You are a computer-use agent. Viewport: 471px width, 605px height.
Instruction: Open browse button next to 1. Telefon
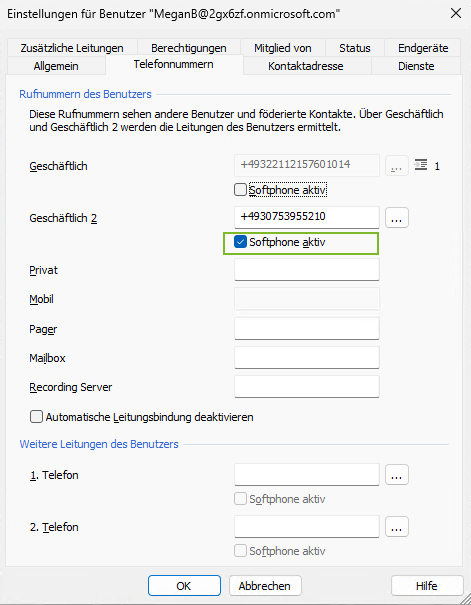pos(397,475)
